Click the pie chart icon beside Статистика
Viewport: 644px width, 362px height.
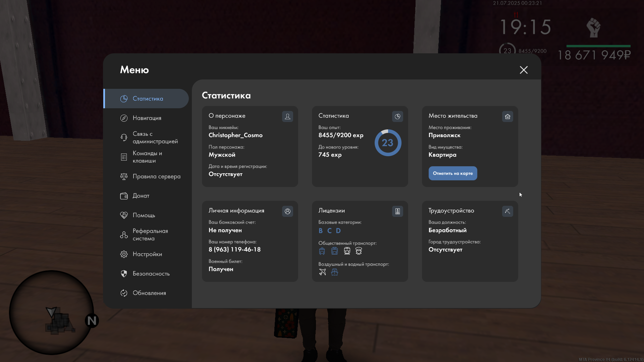tap(124, 99)
